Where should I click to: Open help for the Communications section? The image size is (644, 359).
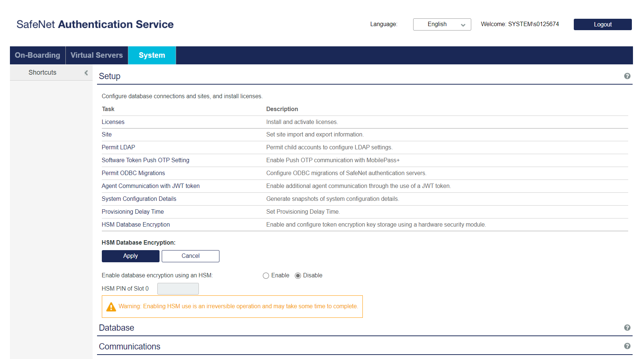pos(627,346)
